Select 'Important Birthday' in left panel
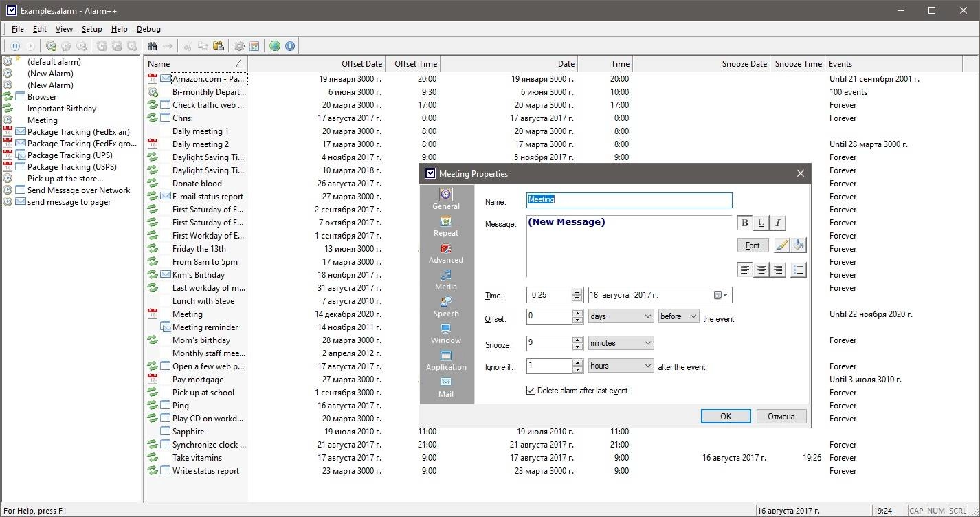Screen dimensions: 980x517 (x=62, y=108)
